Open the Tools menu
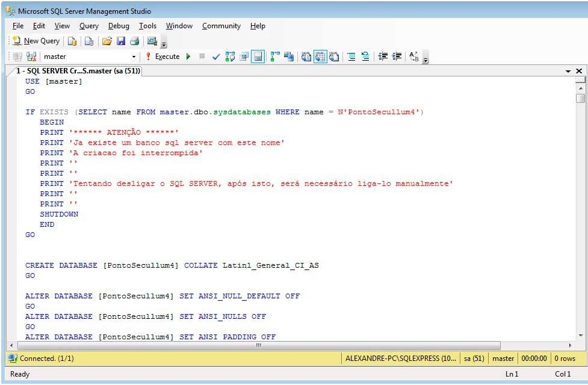The height and width of the screenshot is (385, 588). (x=147, y=26)
